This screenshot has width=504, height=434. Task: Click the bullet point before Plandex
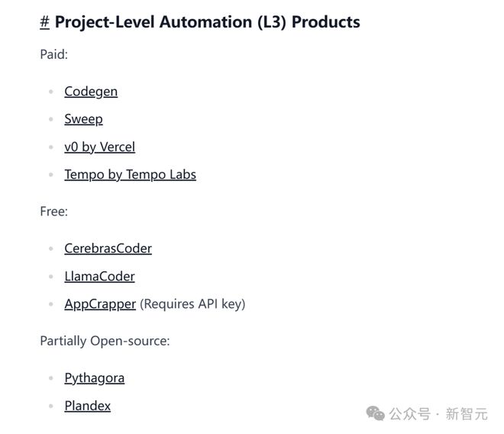click(x=51, y=406)
